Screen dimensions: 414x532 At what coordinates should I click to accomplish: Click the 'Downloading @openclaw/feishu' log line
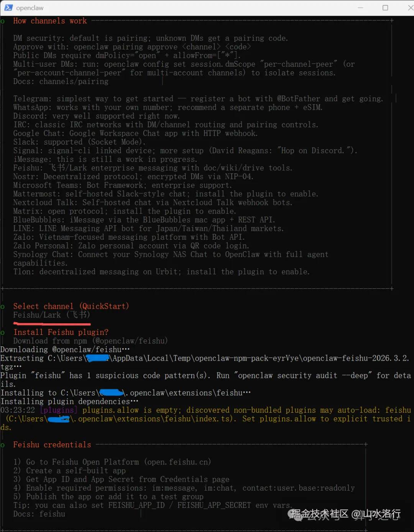click(x=65, y=349)
